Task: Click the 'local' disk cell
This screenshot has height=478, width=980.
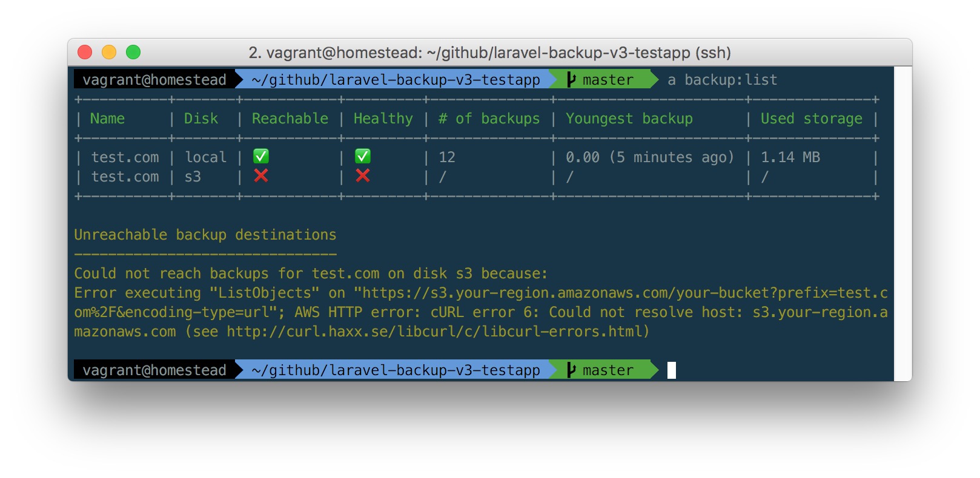Action: (205, 157)
